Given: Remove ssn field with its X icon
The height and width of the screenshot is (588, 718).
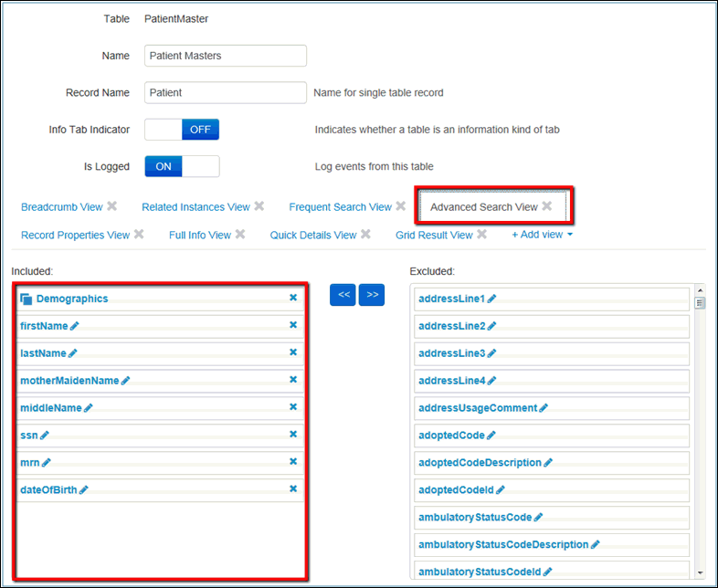Looking at the screenshot, I should click(x=293, y=435).
